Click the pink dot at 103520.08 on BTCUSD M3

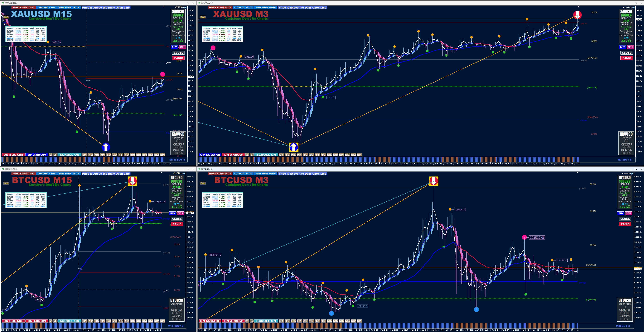524,237
